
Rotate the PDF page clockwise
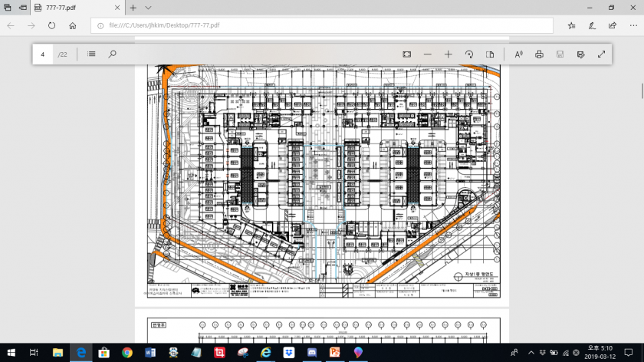pos(469,54)
